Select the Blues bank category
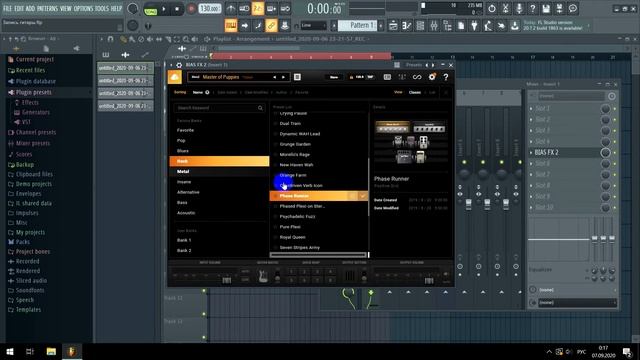The height and width of the screenshot is (360, 640). click(x=219, y=151)
